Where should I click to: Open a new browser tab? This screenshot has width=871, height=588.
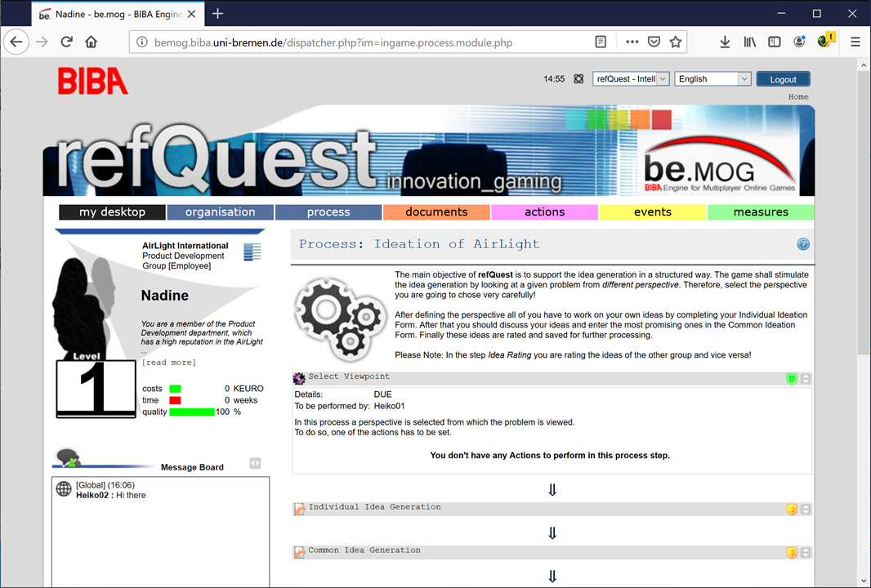point(217,14)
